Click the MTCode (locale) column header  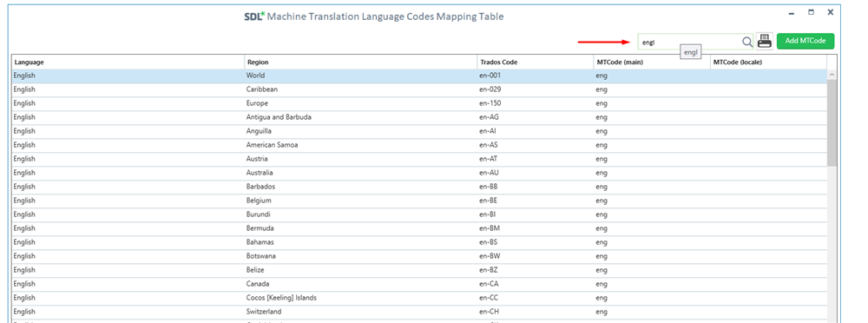[768, 62]
